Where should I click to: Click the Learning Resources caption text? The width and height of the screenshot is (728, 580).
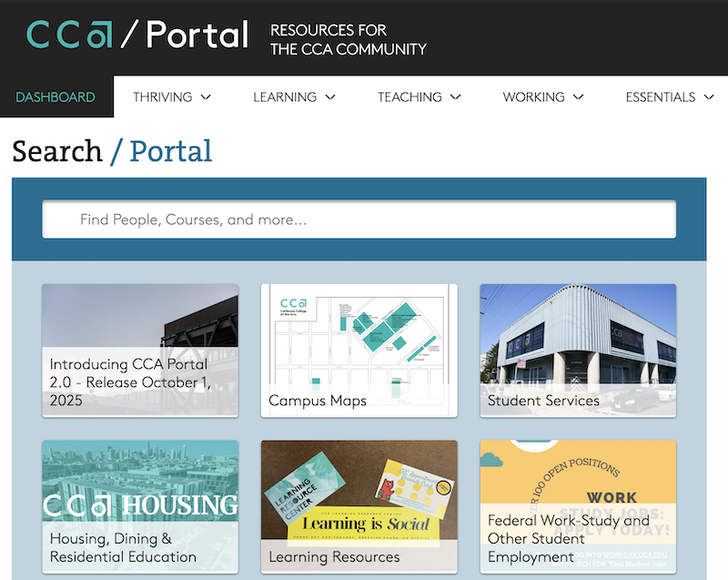pyautogui.click(x=334, y=556)
